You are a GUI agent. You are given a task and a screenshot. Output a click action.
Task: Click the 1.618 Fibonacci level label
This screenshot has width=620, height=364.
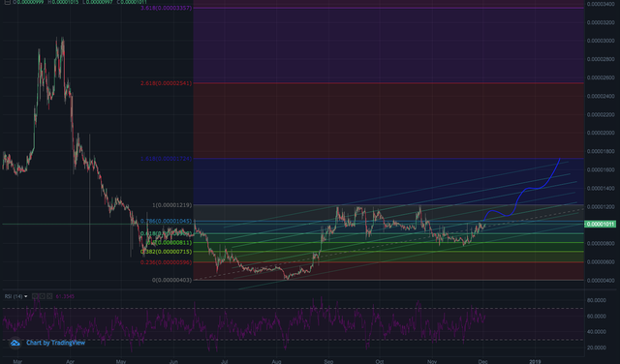pyautogui.click(x=166, y=159)
